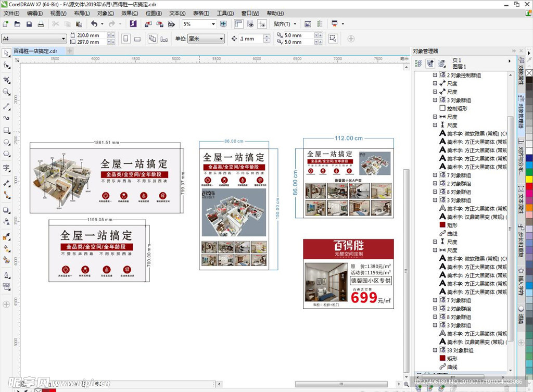The image size is (533, 392).
Task: Click the no-color X swatch in palette
Action: pos(529,73)
